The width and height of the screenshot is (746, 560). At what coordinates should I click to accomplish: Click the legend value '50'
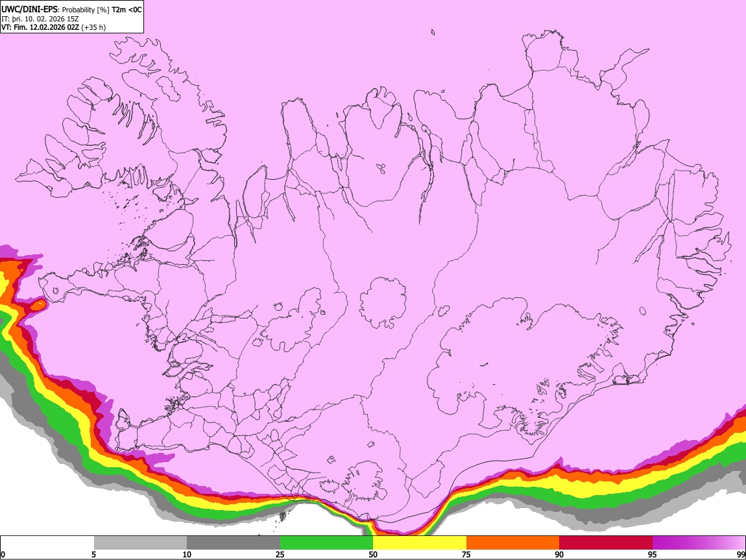click(373, 555)
